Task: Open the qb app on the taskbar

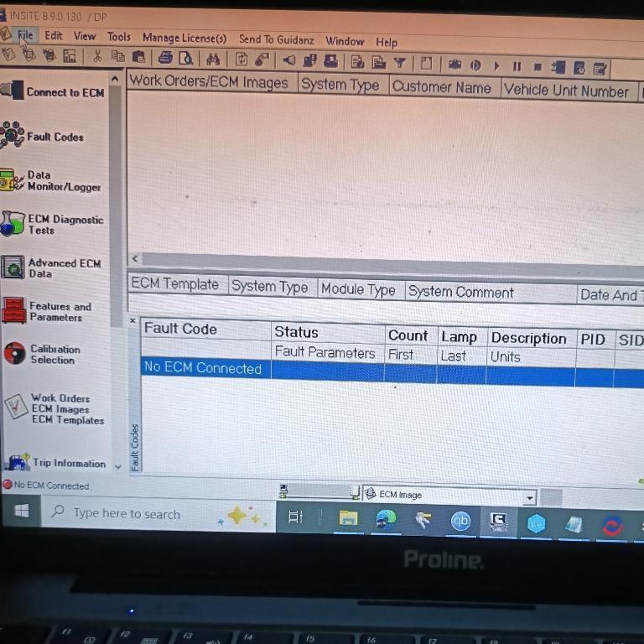Action: pos(460,521)
